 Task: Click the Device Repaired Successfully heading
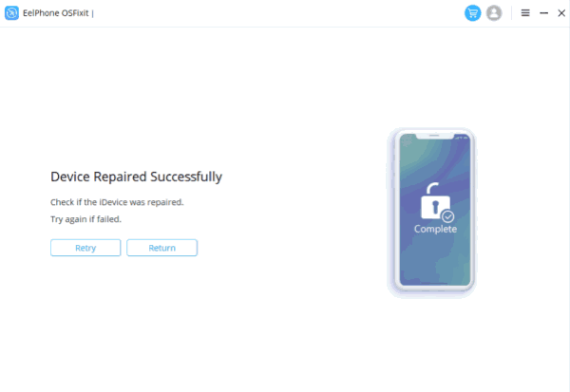tap(136, 177)
